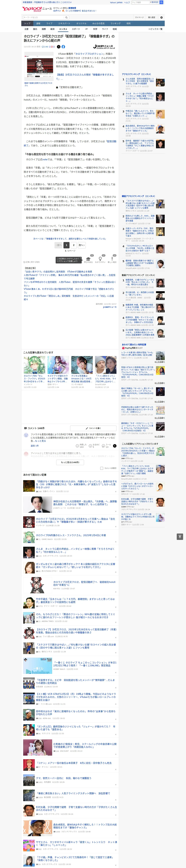Expand first comment via もっと見る link

pyautogui.click(x=41, y=441)
